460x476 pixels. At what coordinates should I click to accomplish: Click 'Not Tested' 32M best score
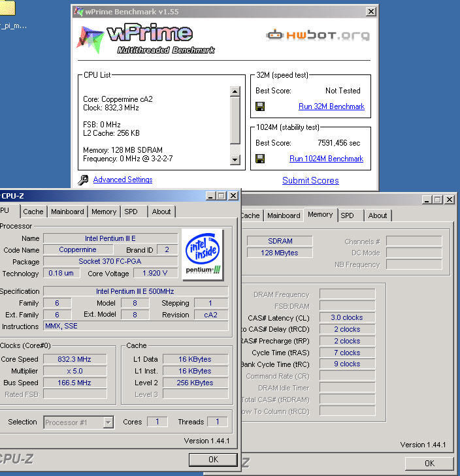343,91
